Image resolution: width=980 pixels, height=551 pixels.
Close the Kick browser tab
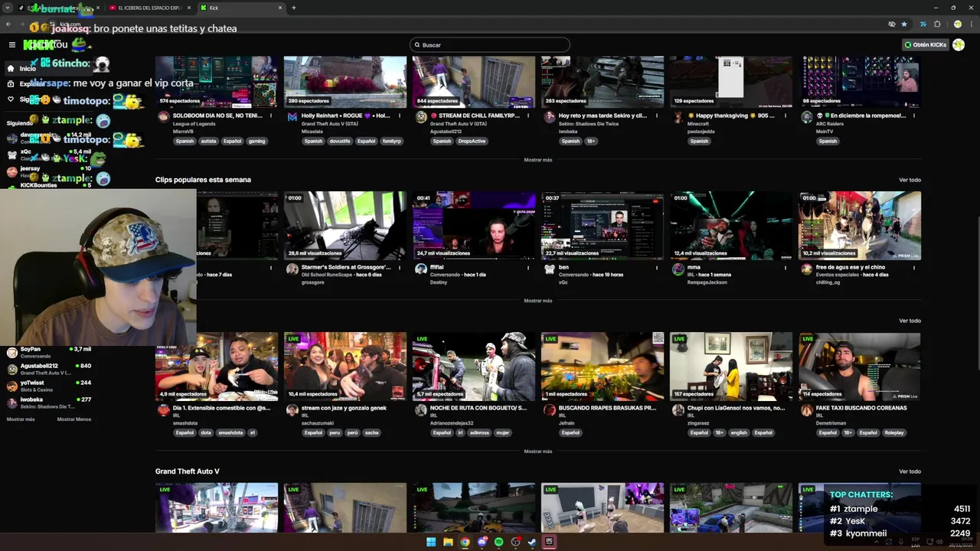coord(280,8)
